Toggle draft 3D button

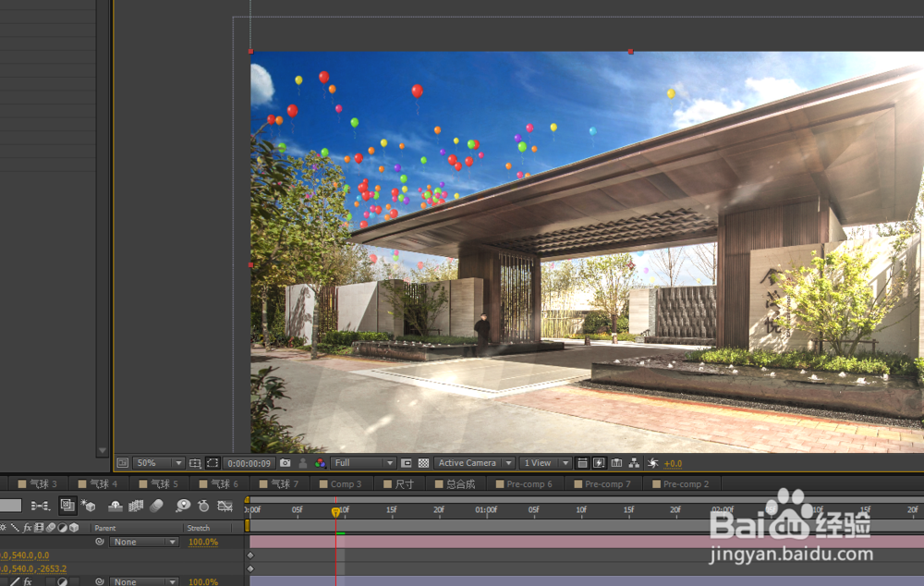(x=89, y=506)
